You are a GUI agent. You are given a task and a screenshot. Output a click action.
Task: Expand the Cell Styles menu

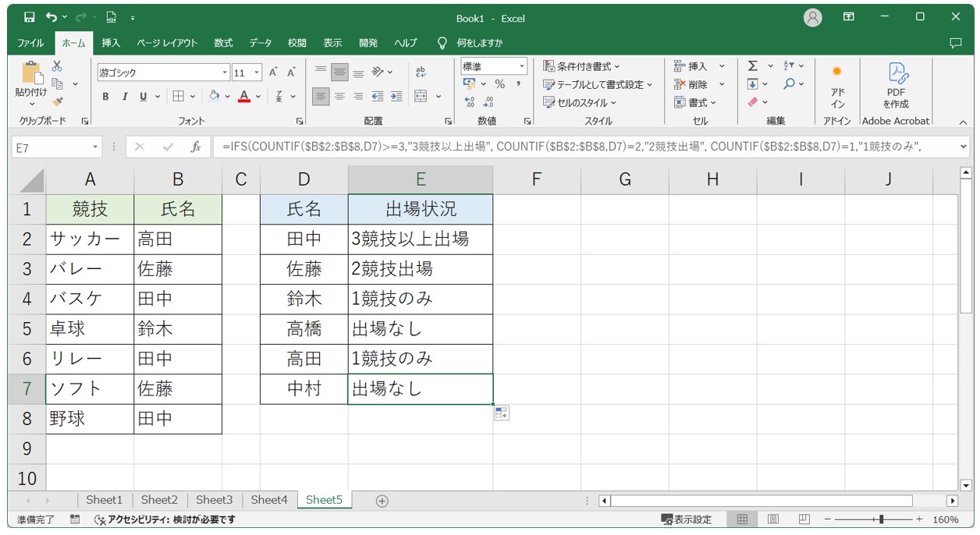(x=580, y=102)
